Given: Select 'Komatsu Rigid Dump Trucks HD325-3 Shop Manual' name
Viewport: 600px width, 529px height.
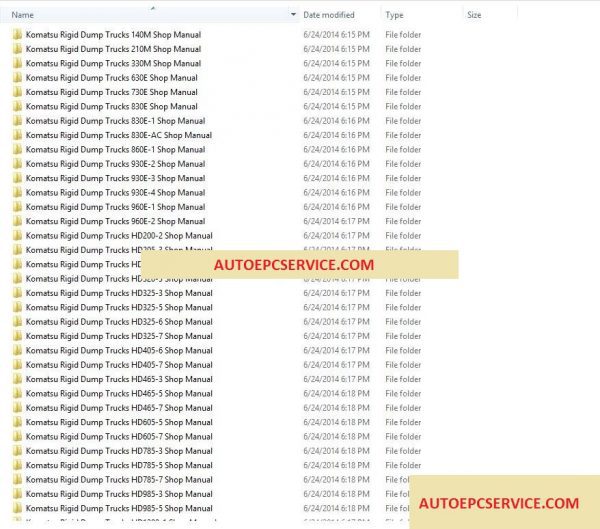Looking at the screenshot, I should [119, 293].
